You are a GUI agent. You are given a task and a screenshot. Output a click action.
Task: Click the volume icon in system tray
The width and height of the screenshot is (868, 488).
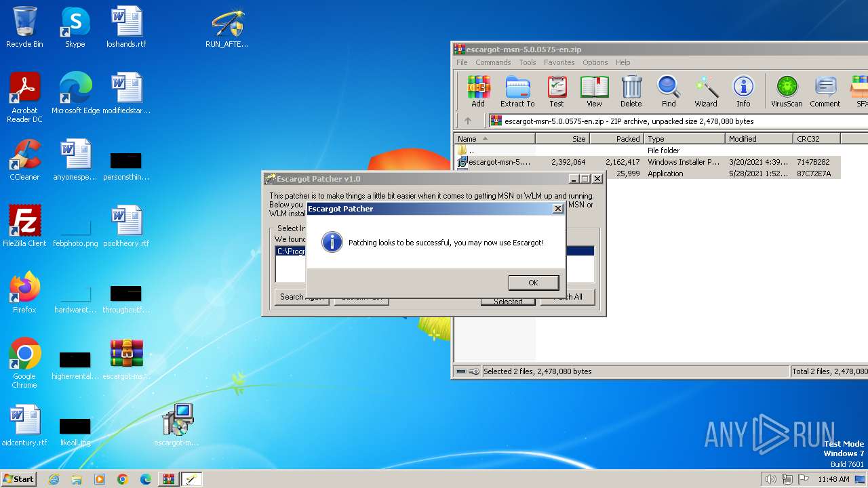coord(770,479)
